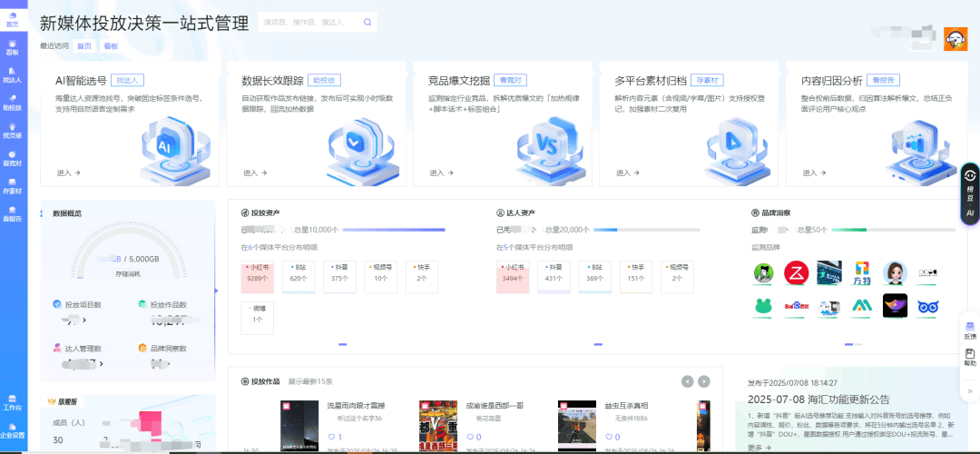This screenshot has height=454, width=980.
Task: Click 进入 on the AI智能选号 card
Action: click(69, 173)
